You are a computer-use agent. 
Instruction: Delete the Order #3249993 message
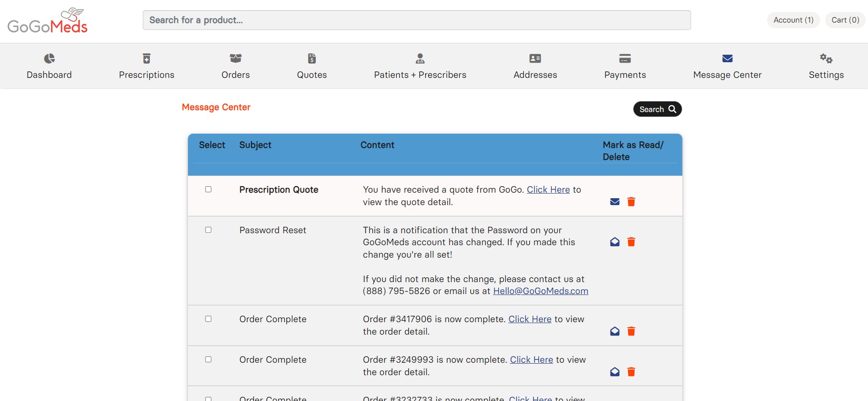[631, 372]
